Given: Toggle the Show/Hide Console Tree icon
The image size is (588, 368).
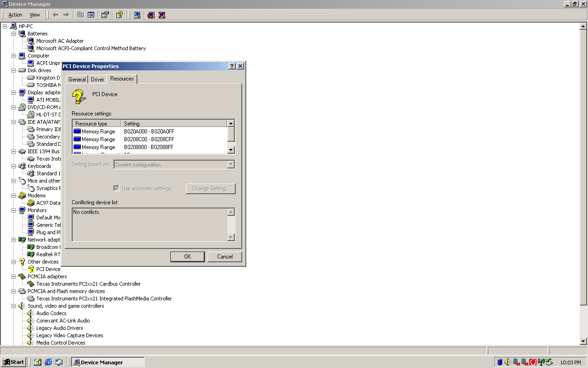Looking at the screenshot, I should point(91,15).
